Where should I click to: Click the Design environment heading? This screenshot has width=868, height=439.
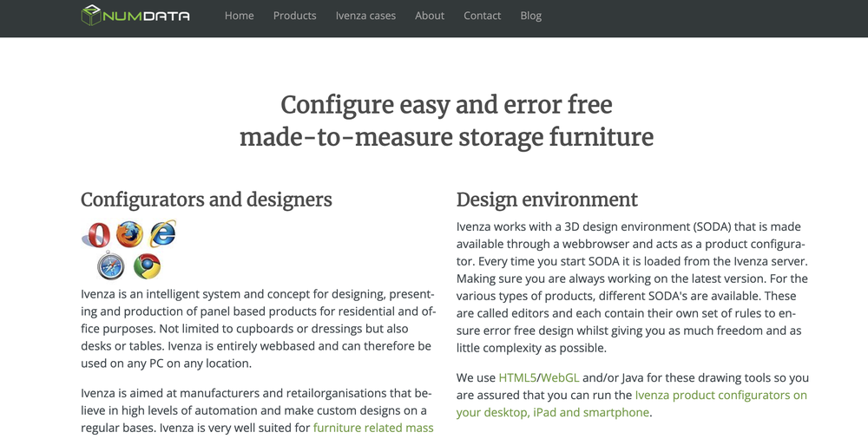(547, 200)
